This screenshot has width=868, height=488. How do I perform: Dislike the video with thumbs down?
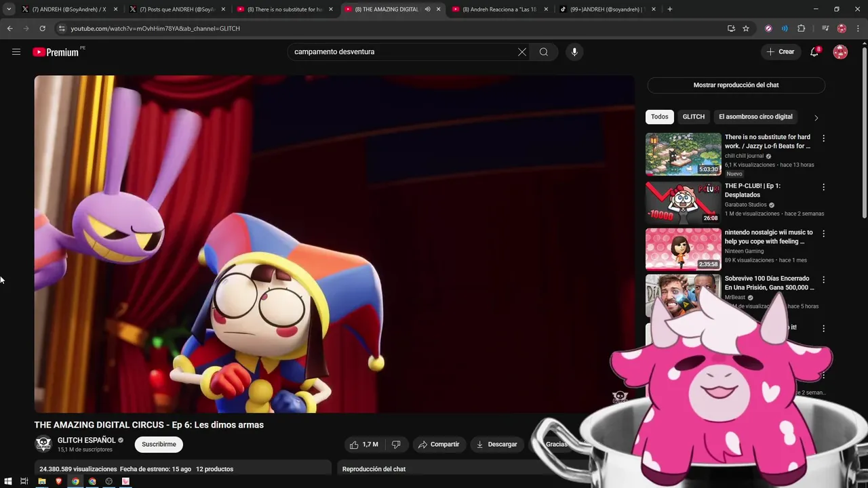396,445
